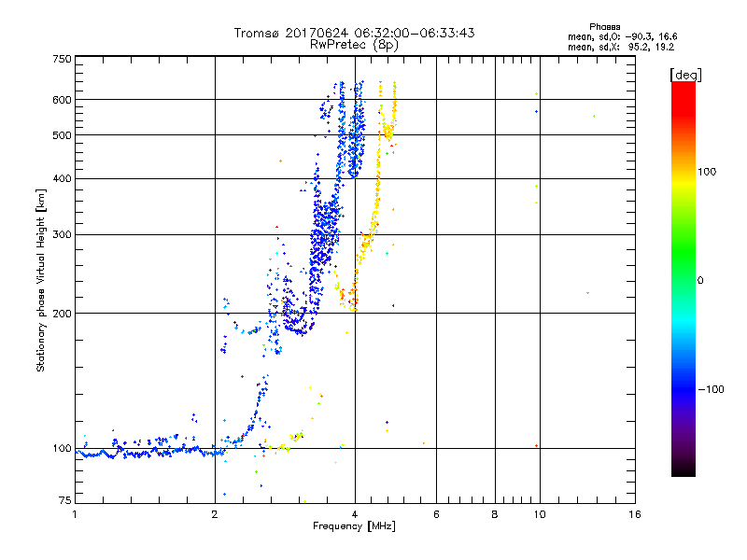
Task: Click y-axis tick label '100'
Action: pos(62,448)
